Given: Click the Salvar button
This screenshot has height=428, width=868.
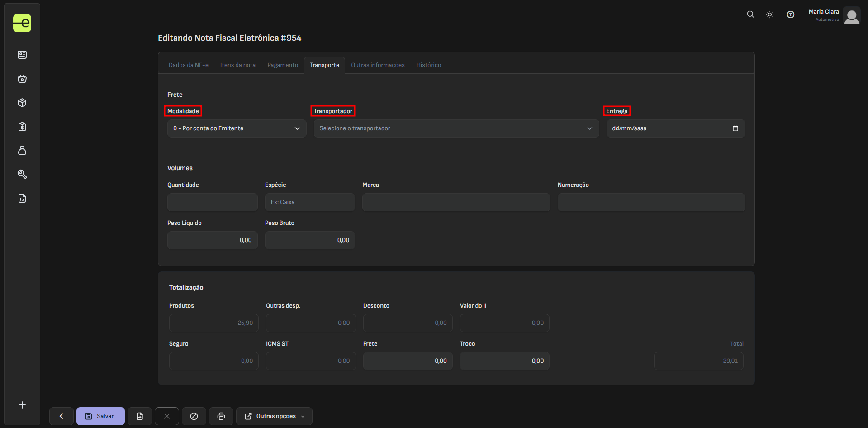Looking at the screenshot, I should pyautogui.click(x=100, y=416).
